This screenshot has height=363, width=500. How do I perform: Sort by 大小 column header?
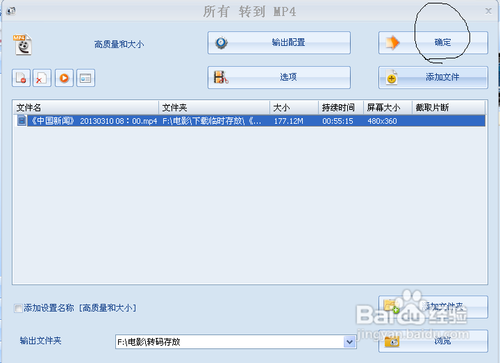(294, 108)
